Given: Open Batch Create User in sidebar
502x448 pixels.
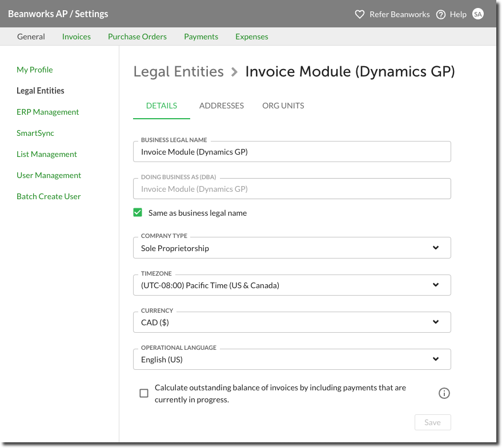Looking at the screenshot, I should [x=49, y=196].
